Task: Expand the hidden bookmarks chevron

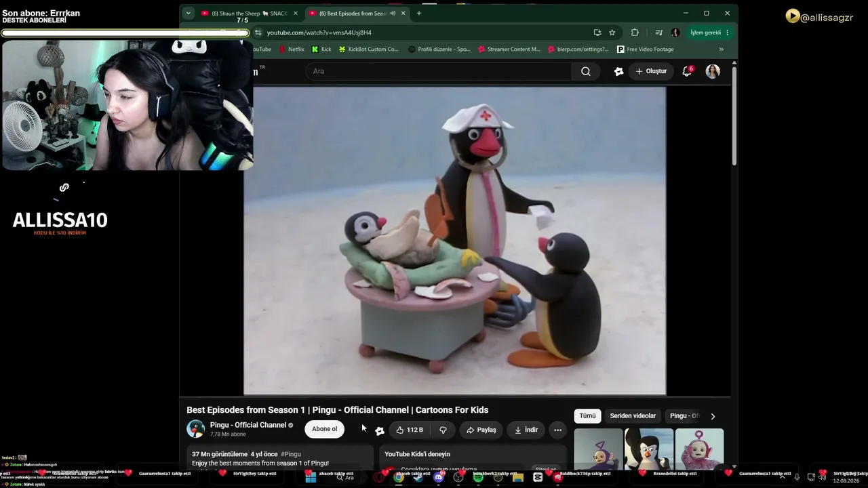Action: 721,49
